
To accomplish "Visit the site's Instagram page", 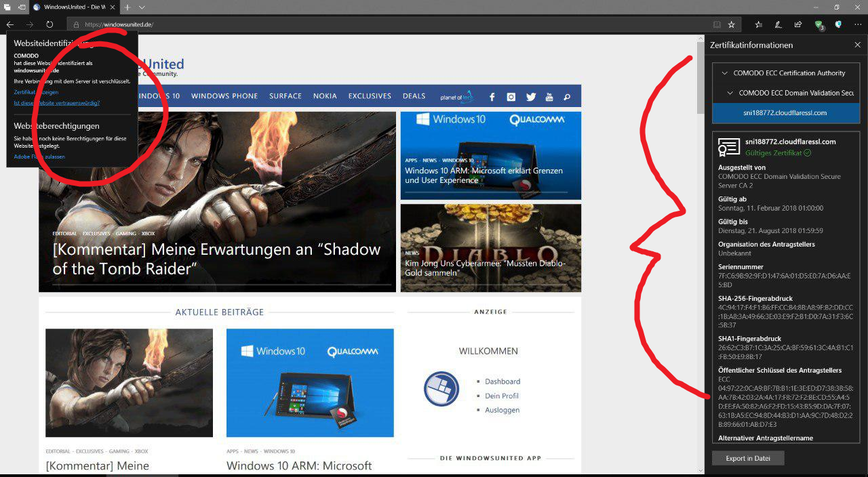I will 511,97.
